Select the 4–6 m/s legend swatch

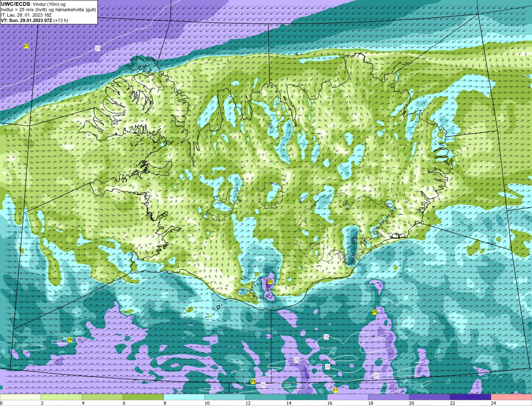click(x=103, y=397)
